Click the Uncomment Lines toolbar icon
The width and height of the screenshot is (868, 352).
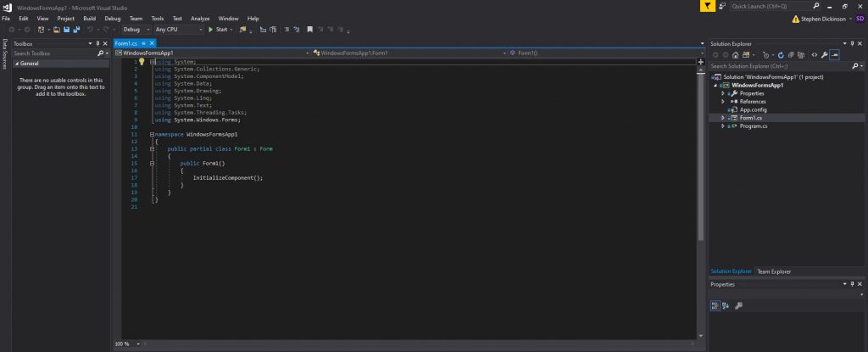point(297,30)
